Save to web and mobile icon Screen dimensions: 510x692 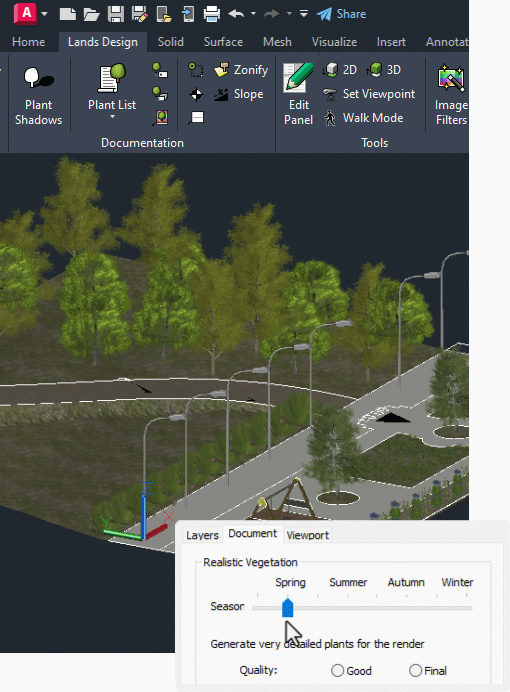click(x=188, y=14)
